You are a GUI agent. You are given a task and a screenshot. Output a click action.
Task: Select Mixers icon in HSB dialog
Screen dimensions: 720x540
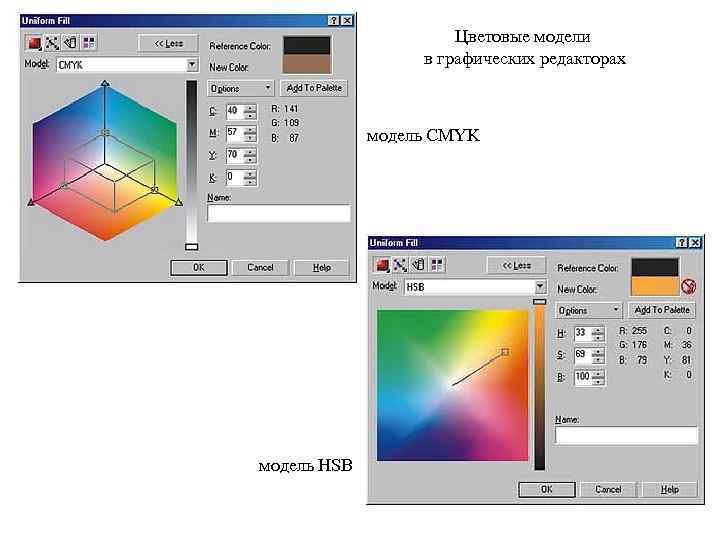tap(400, 265)
